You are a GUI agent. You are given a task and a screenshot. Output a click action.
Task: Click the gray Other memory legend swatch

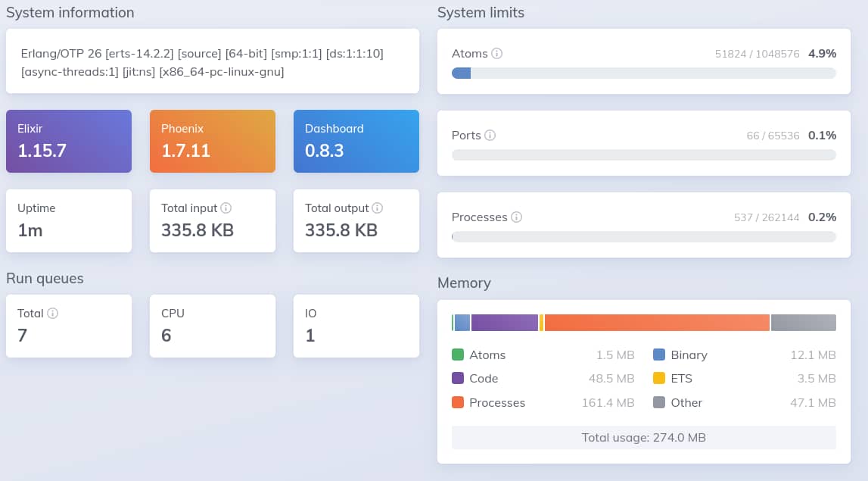click(659, 403)
